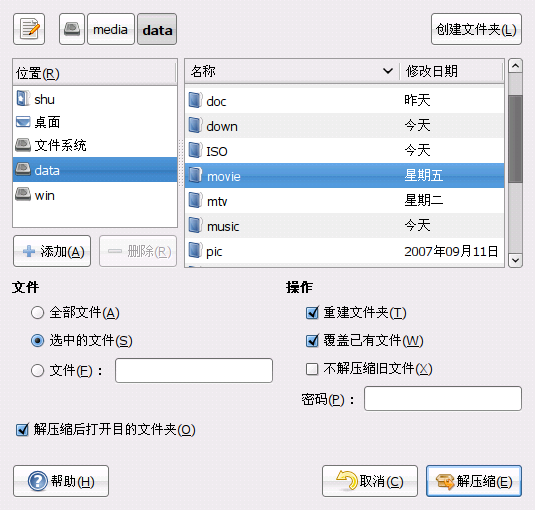This screenshot has width=535, height=510.
Task: Click the media path segment
Action: coord(111,29)
